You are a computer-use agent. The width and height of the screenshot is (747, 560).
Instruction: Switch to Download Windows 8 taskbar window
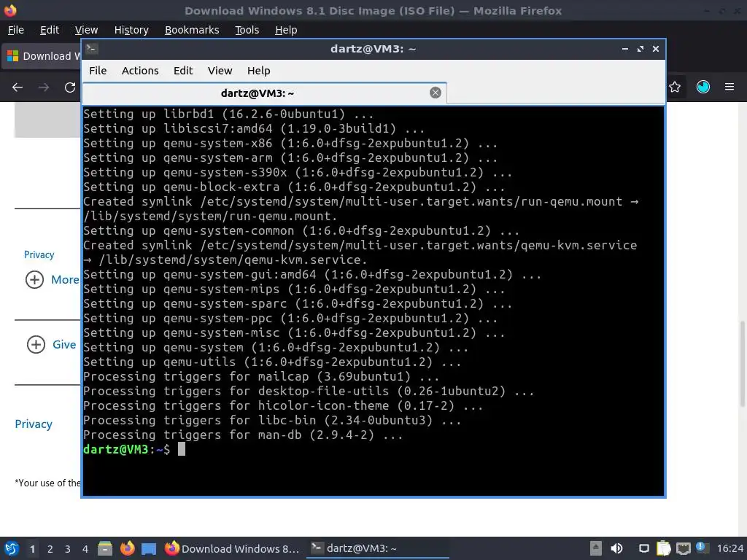[232, 548]
